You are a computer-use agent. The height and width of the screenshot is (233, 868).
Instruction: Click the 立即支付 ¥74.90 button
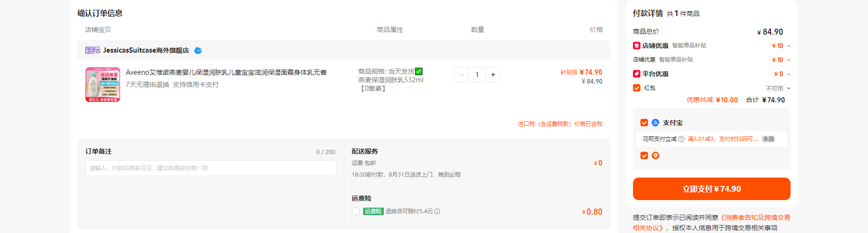(711, 189)
